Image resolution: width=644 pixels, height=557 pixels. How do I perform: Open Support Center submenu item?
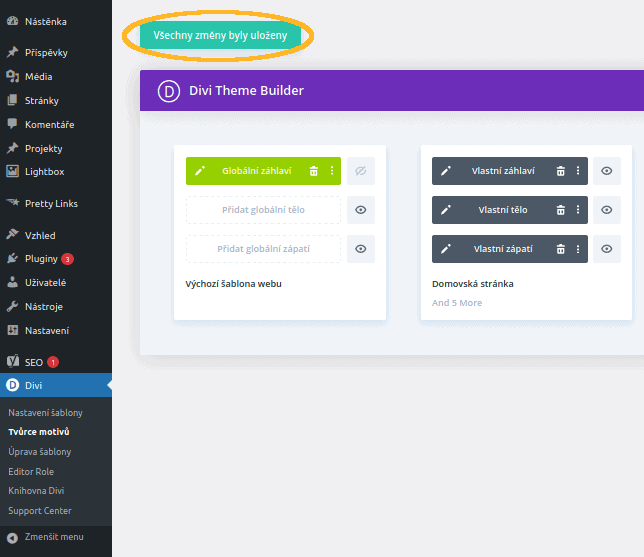pos(39,511)
